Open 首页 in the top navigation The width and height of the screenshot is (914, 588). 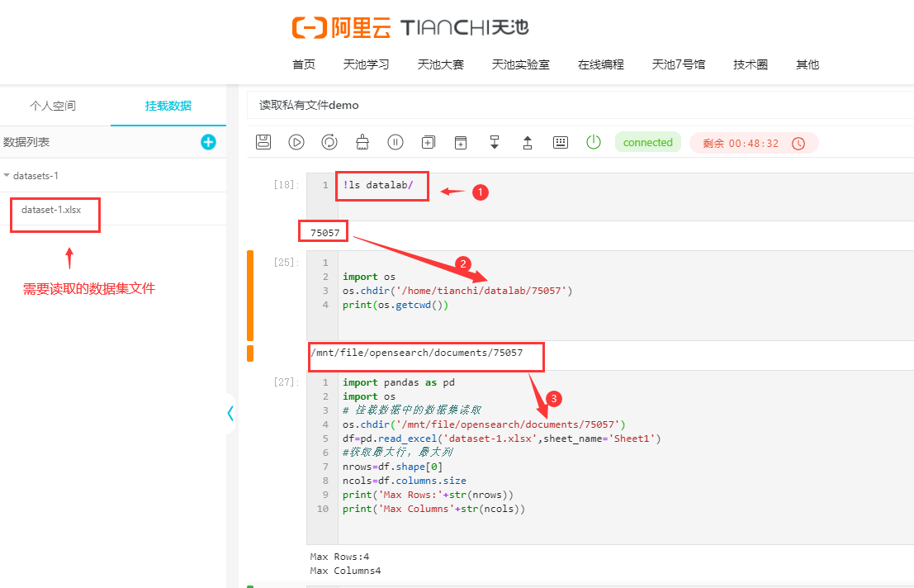304,64
